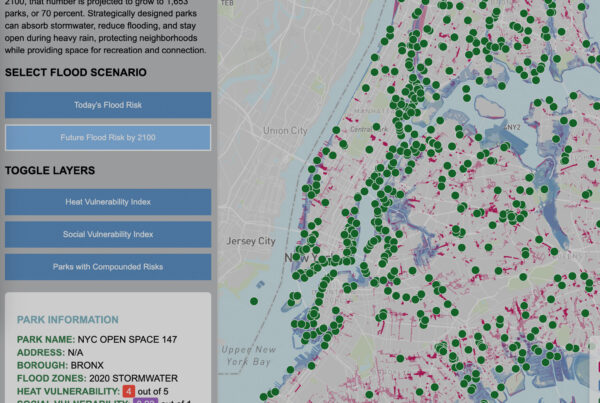Show Parks with Compounded Risks layer
Screen dimensions: 600x403
[108, 267]
